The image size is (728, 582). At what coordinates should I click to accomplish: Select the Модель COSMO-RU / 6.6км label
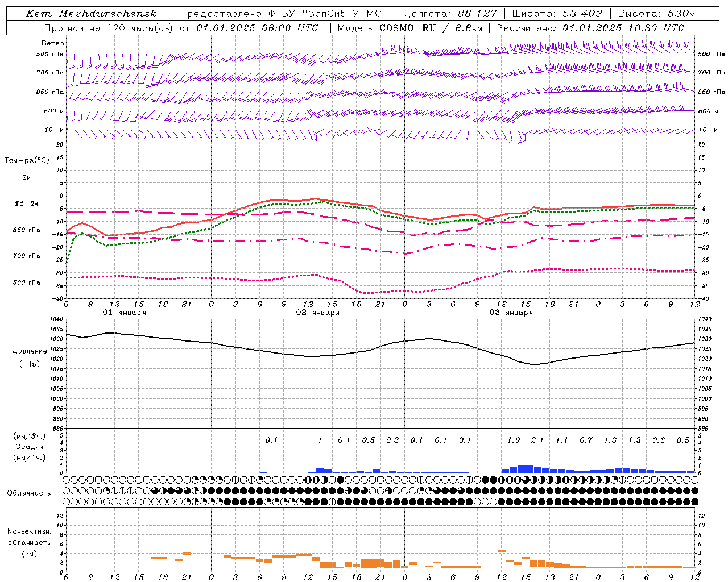pos(410,28)
